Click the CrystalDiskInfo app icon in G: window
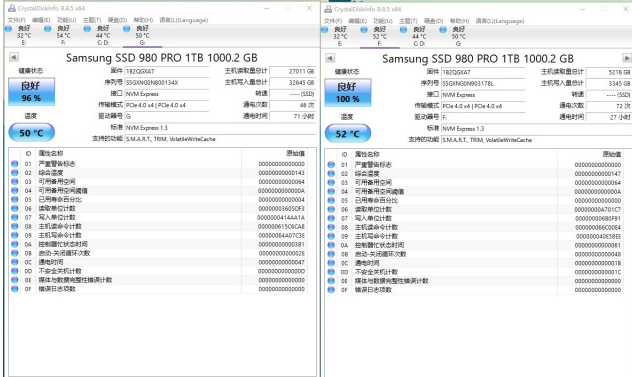Image resolution: width=632 pixels, height=377 pixels. click(12, 8)
